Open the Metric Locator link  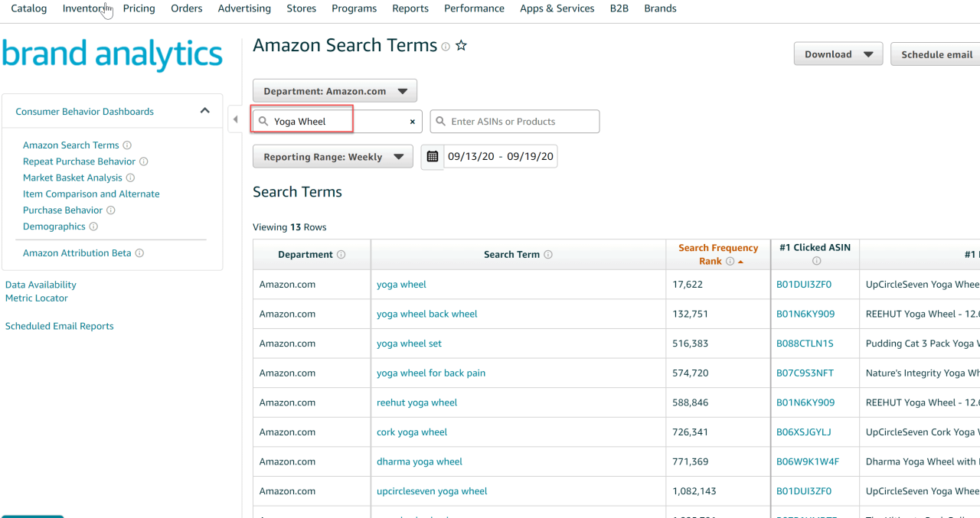(x=36, y=298)
